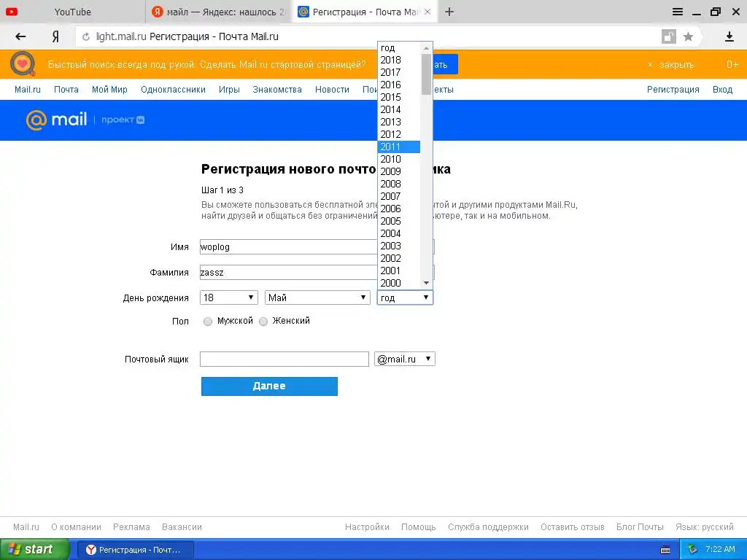Open Игры navigation link

229,90
